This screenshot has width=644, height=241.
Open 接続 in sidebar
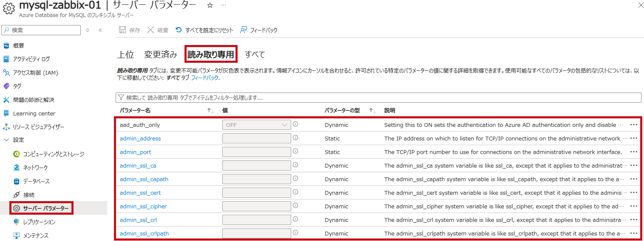pos(29,195)
